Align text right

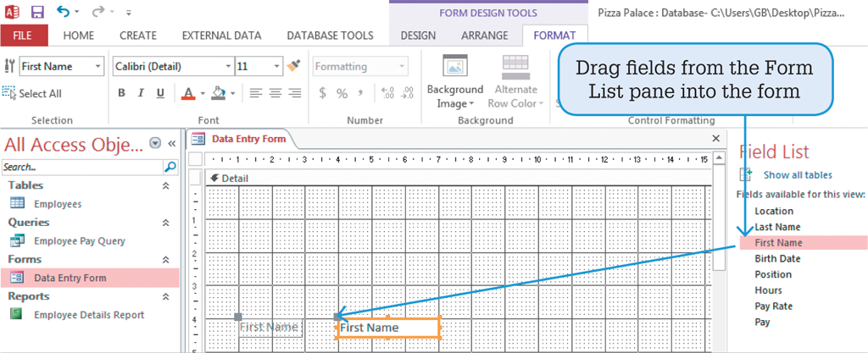(x=295, y=93)
